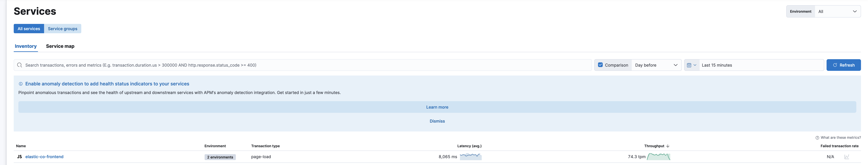Click the JS icon for elastic-co-frontend
868x165 pixels.
(x=19, y=157)
